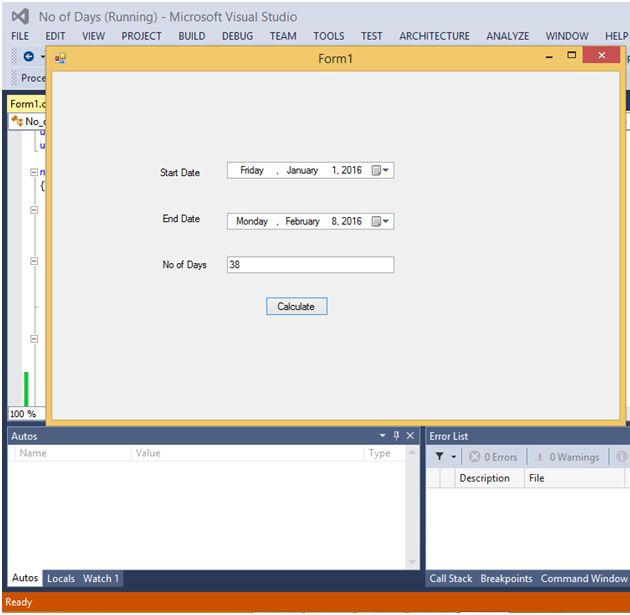Close the Autos panel
630x615 pixels.
pos(410,435)
